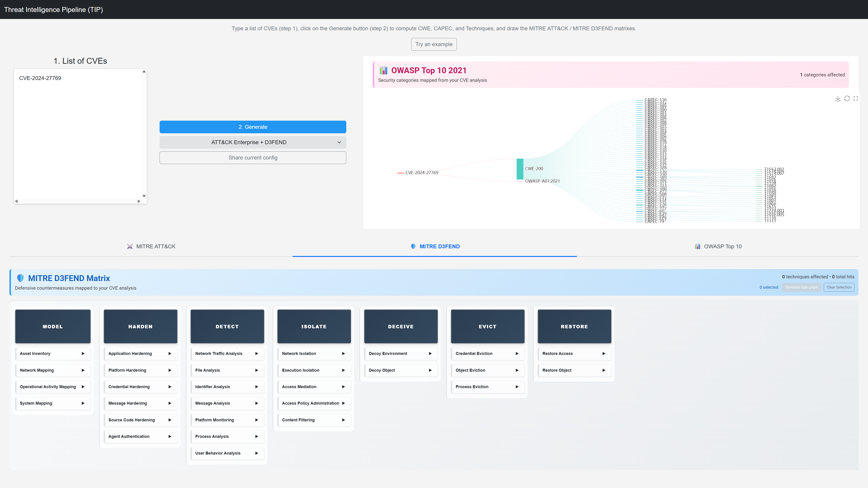Expand Asset Inventory arrow
The width and height of the screenshot is (868, 488).
tap(83, 353)
